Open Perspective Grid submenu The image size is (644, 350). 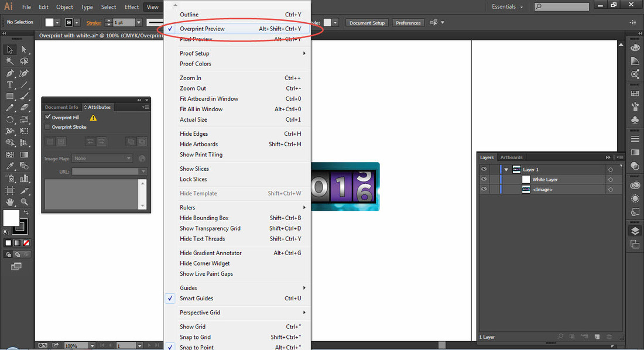[x=237, y=313]
